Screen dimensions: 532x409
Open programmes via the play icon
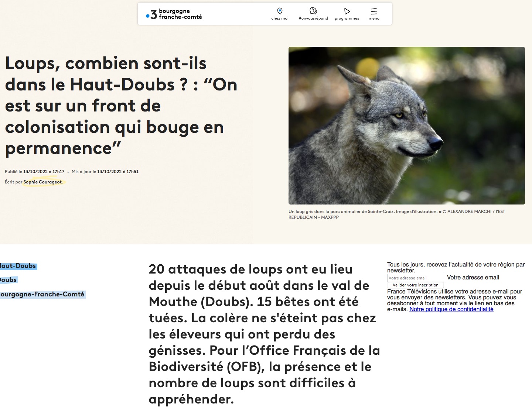[347, 11]
